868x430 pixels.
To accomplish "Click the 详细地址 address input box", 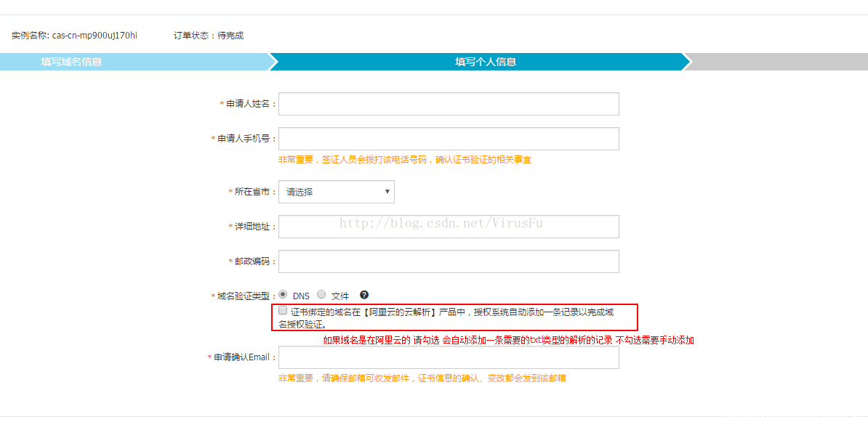I will (x=449, y=226).
